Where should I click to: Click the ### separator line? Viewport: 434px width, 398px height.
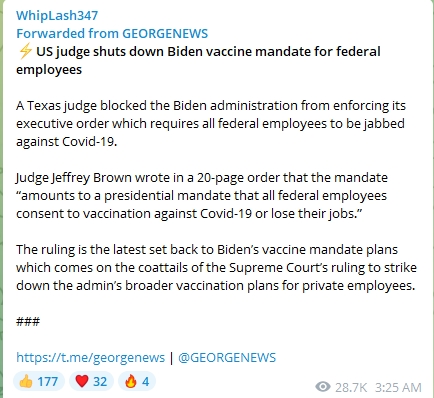(x=28, y=321)
